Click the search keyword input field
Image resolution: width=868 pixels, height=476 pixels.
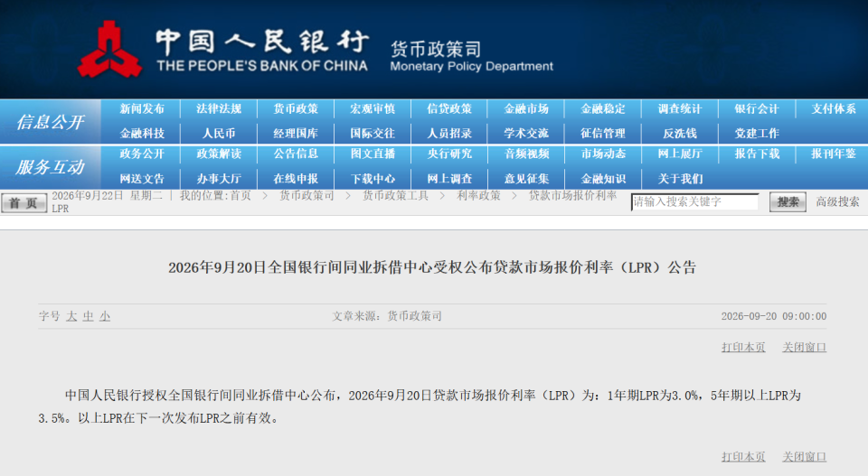[x=694, y=201]
